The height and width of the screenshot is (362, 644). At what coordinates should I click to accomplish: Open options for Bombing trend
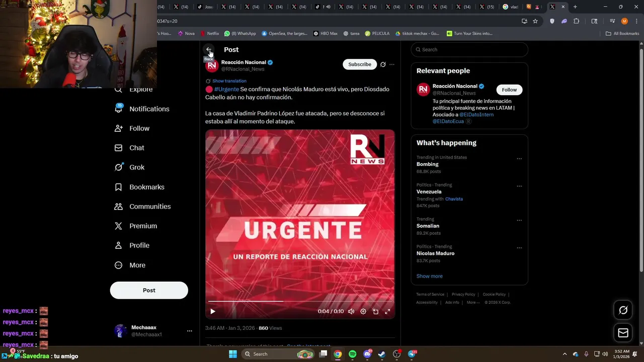pyautogui.click(x=519, y=159)
